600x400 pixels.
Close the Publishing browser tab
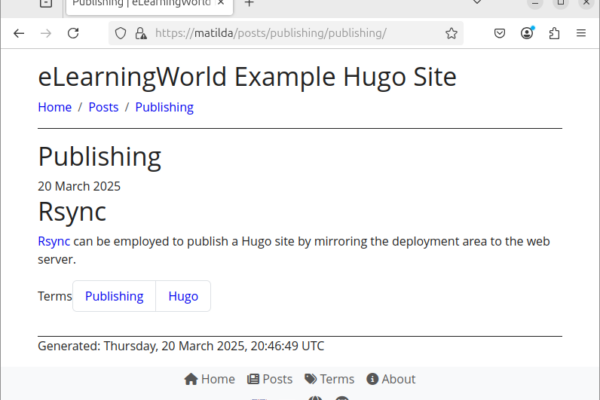tap(221, 3)
